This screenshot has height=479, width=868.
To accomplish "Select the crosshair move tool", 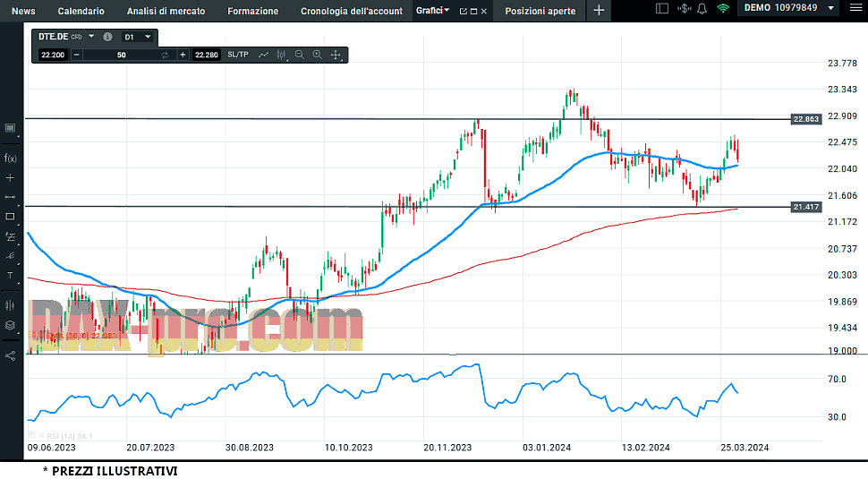I will pos(336,55).
